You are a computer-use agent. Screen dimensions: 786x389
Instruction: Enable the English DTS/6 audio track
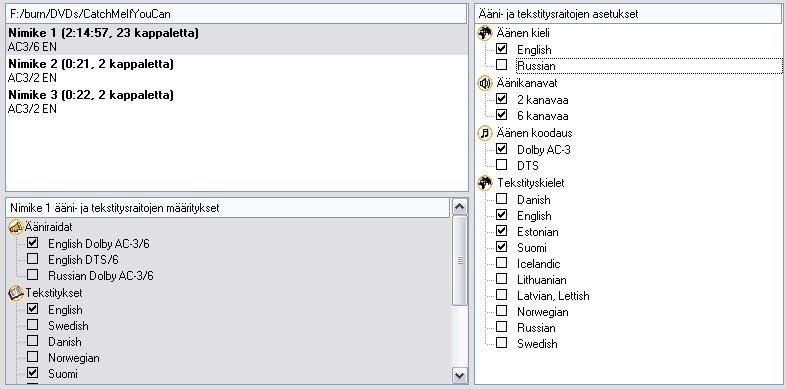32,259
